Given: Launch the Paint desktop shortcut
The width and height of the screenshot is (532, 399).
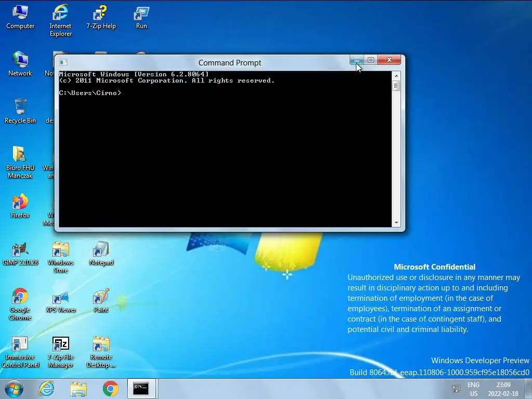Looking at the screenshot, I should [x=101, y=301].
